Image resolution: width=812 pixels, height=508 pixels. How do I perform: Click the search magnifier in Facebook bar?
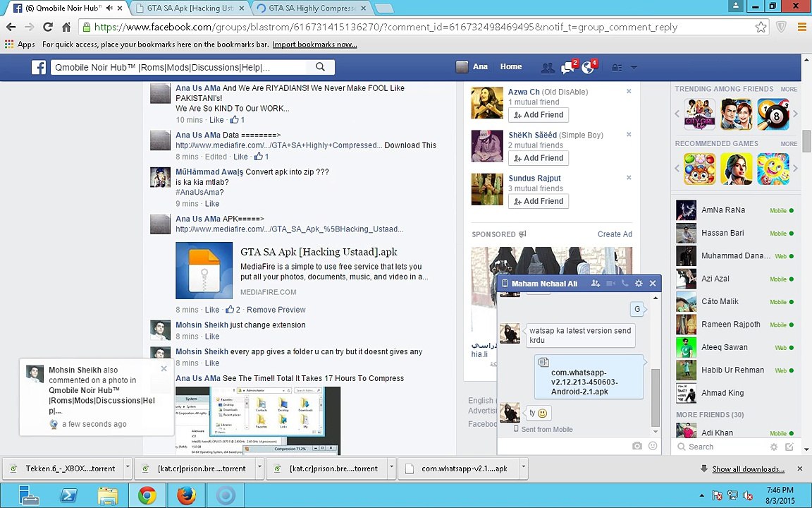pyautogui.click(x=321, y=67)
